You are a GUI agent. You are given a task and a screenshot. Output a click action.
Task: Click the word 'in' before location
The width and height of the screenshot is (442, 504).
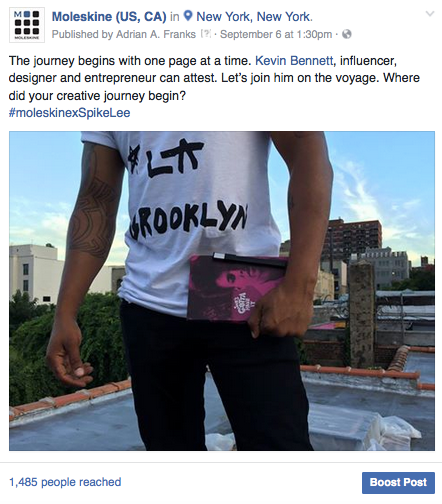point(175,16)
